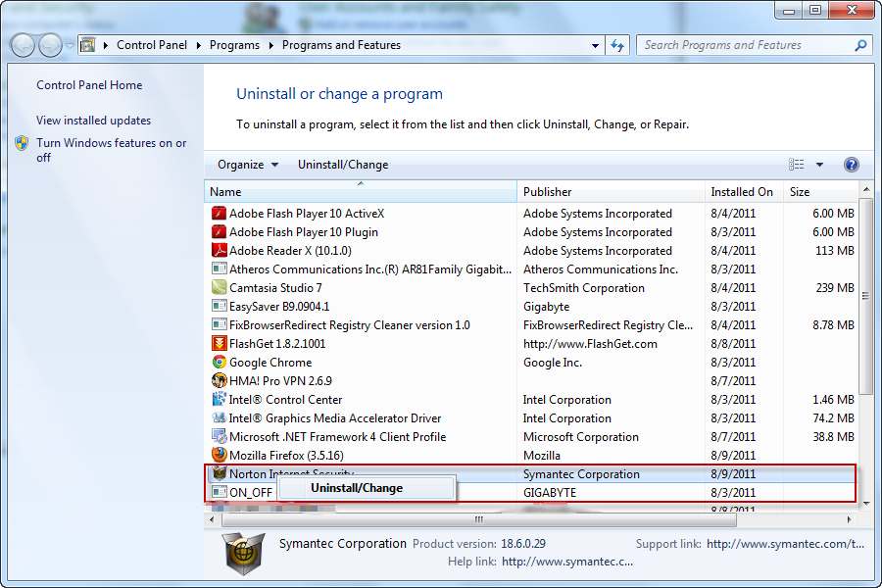882x588 pixels.
Task: Click the large Norton product icon in details pane
Action: (x=243, y=554)
